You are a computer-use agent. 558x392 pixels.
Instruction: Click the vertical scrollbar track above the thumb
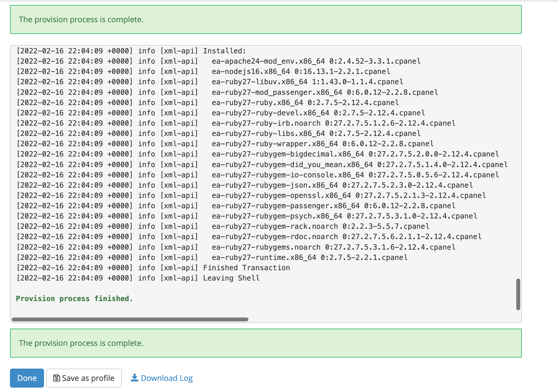pos(518,167)
